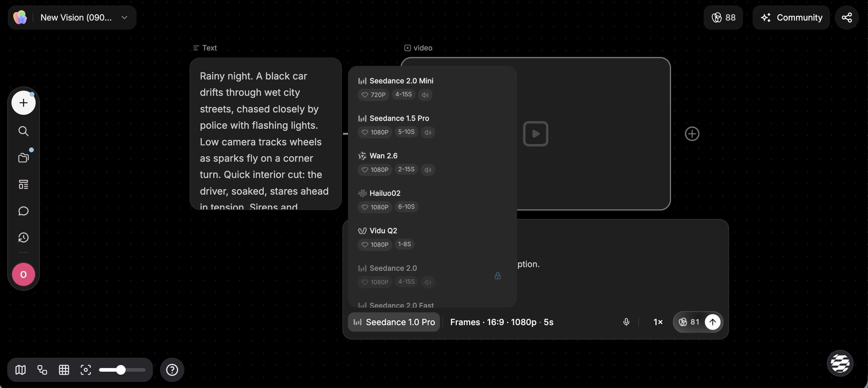This screenshot has width=868, height=388.
Task: Click the 4-15S tag of Seedance 2.0 Mini
Action: tap(403, 94)
